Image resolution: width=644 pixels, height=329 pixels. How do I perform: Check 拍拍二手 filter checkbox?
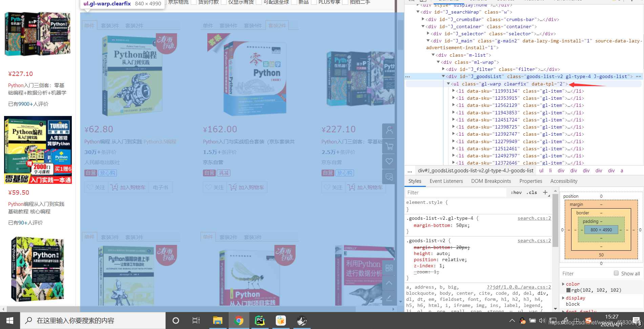click(345, 2)
